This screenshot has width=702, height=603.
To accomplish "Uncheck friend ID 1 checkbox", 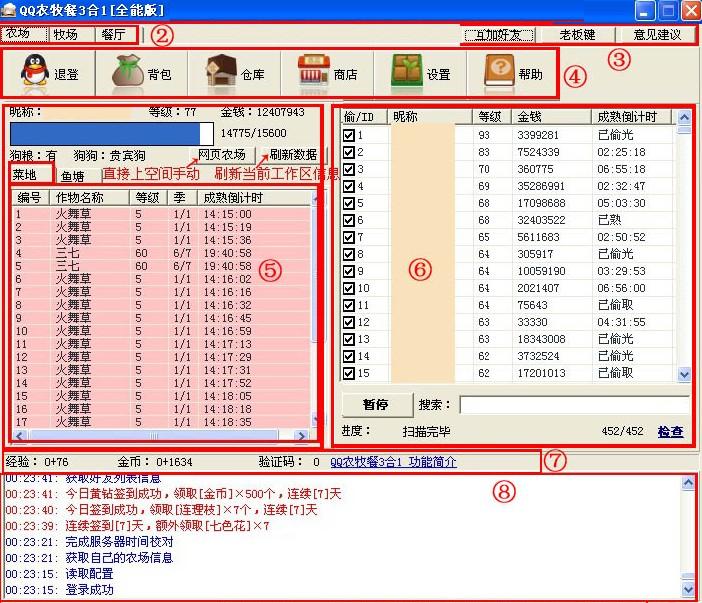I will 348,135.
